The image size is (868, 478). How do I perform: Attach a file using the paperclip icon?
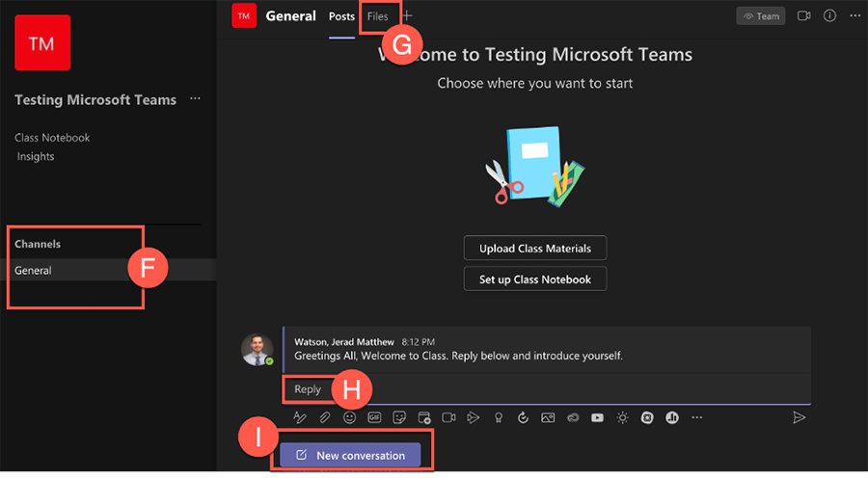pos(325,417)
